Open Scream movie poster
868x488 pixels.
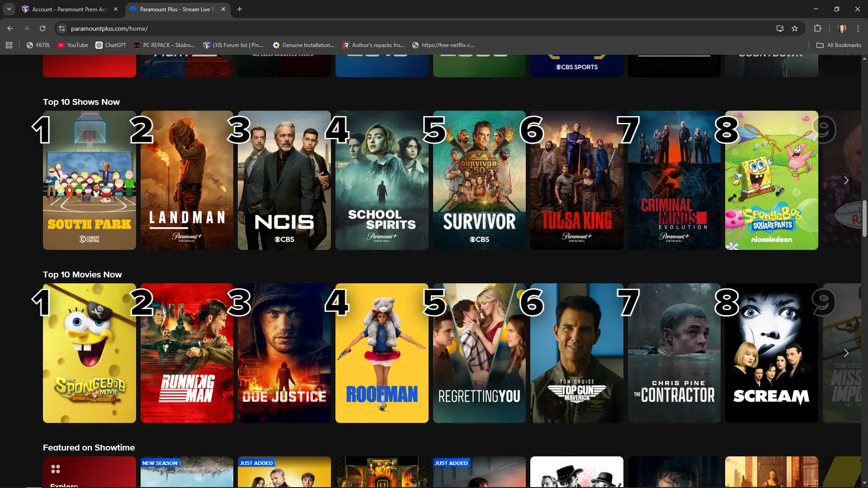772,353
